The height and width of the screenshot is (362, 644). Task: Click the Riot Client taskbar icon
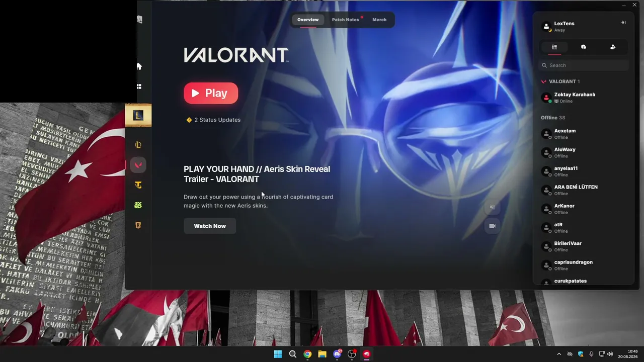(x=367, y=354)
